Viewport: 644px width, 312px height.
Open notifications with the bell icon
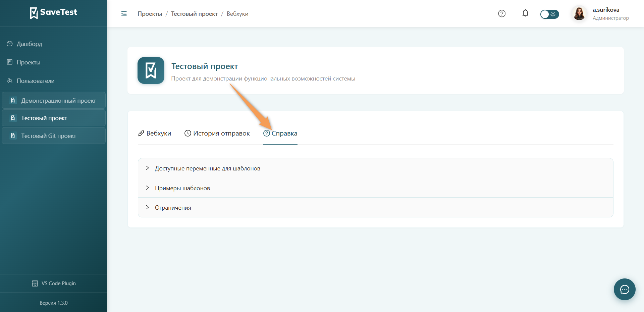point(525,13)
